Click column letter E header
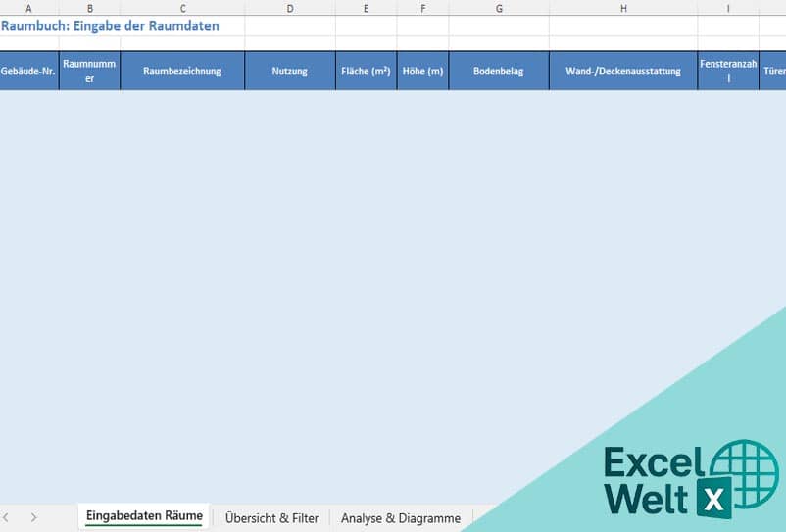Screen dimensions: 786x532 pos(366,8)
